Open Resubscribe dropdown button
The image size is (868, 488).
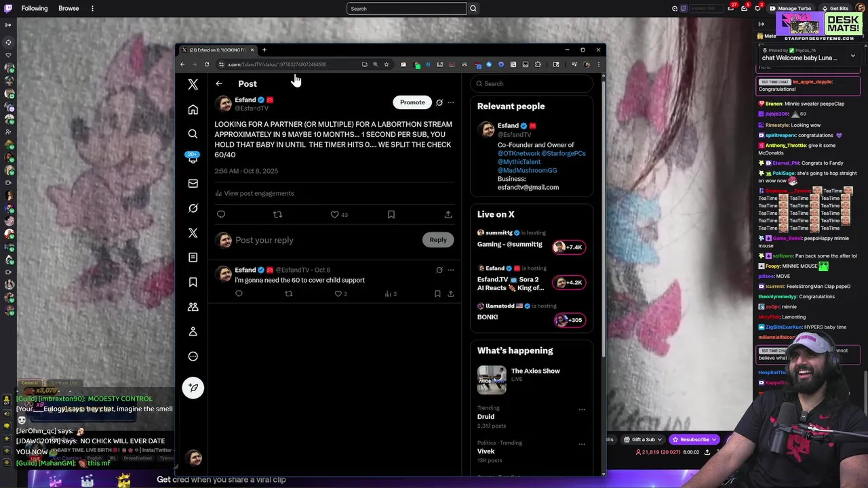pyautogui.click(x=694, y=439)
